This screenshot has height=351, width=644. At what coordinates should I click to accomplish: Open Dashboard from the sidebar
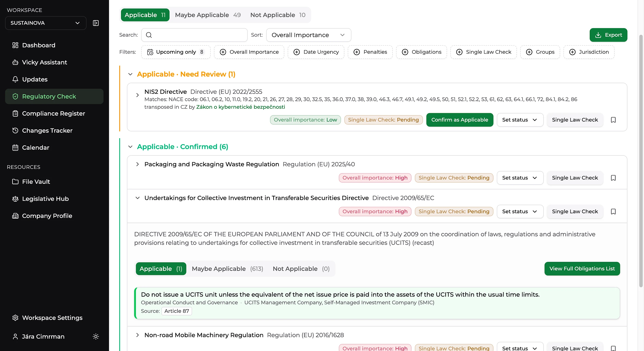point(54,45)
